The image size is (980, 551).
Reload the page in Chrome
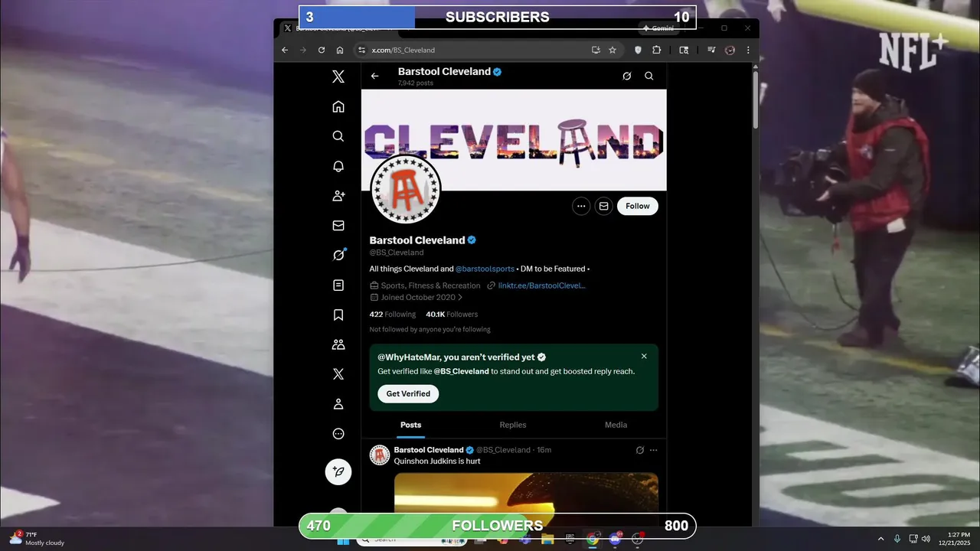[x=322, y=50]
